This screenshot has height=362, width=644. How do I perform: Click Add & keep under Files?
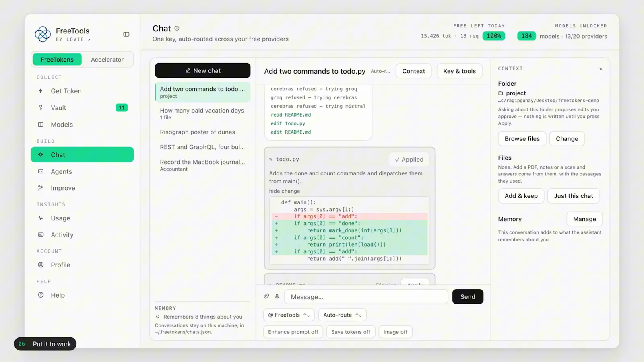pos(521,196)
